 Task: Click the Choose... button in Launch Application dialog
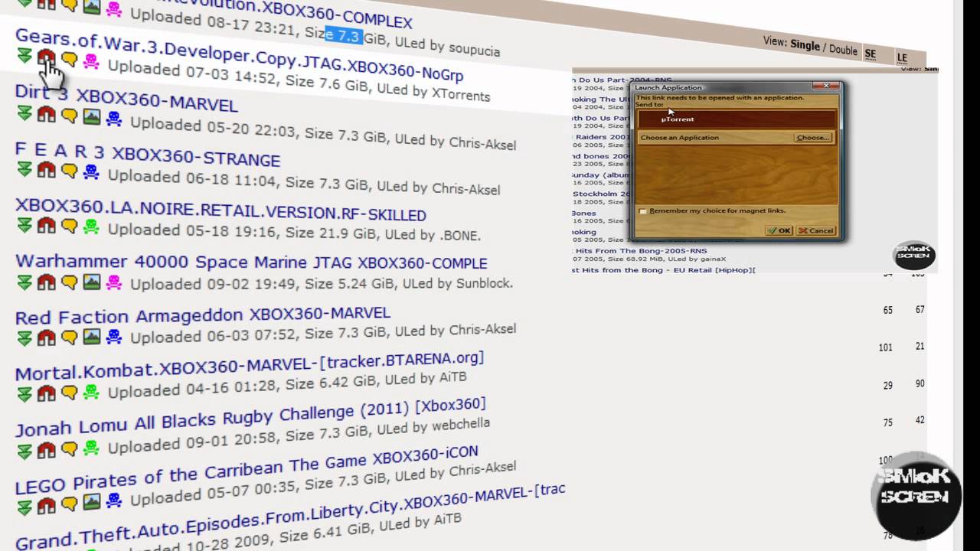click(812, 138)
